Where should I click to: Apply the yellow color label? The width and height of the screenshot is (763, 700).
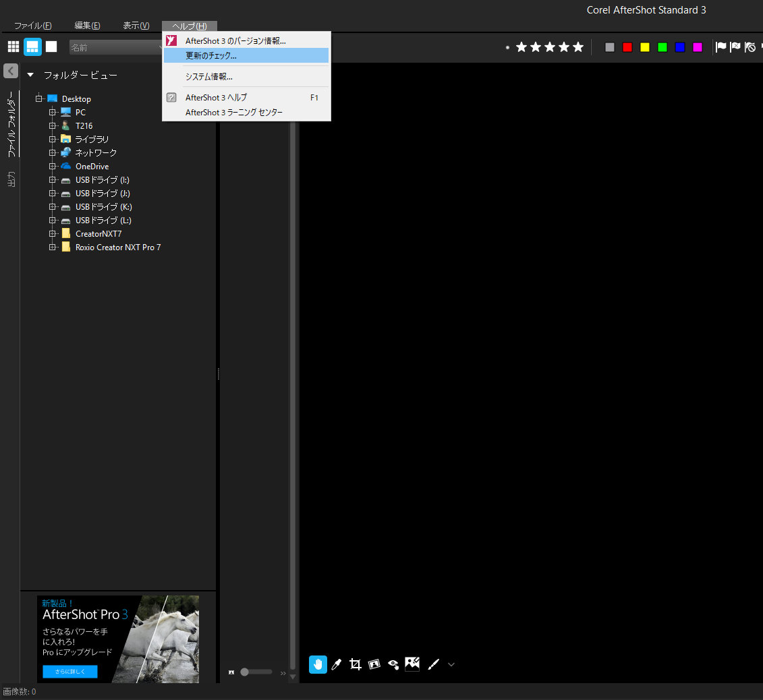[645, 47]
